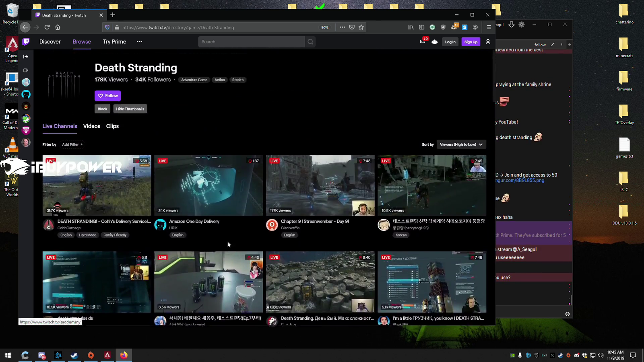Open Recycle Bin desktop icon
Screen dimensions: 644x362
pos(11,14)
